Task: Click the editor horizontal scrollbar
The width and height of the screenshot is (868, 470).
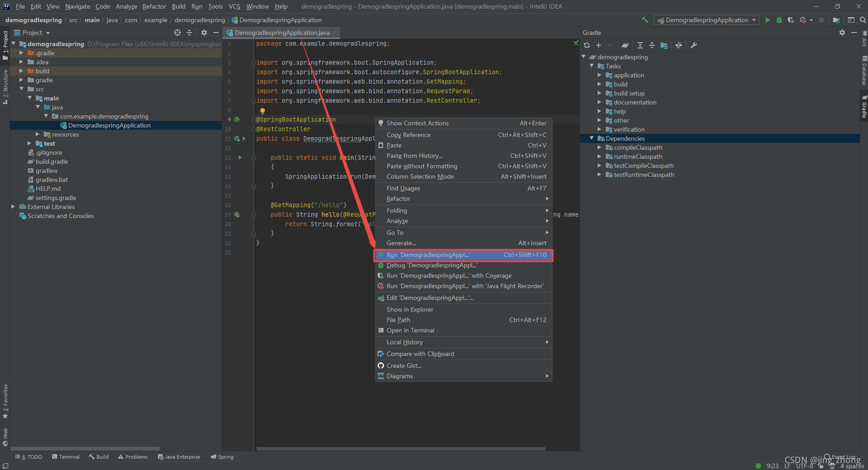Action: 401,449
